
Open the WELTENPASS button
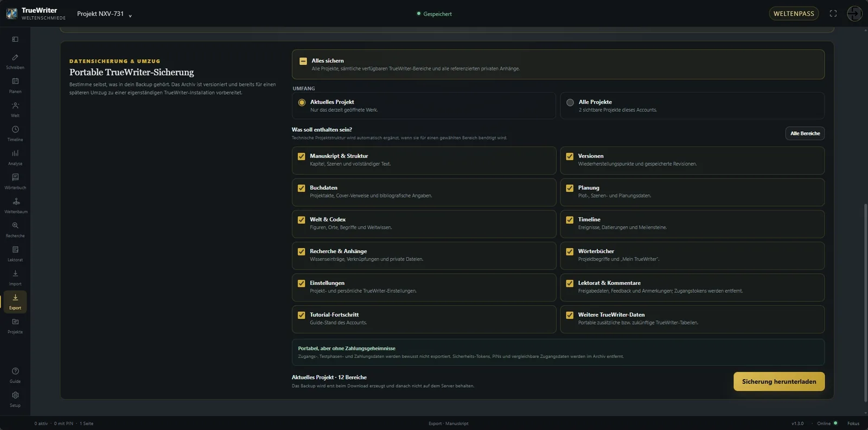[794, 14]
